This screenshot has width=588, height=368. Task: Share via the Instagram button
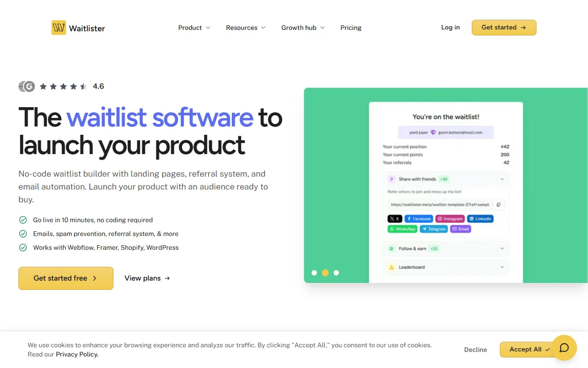[450, 219]
